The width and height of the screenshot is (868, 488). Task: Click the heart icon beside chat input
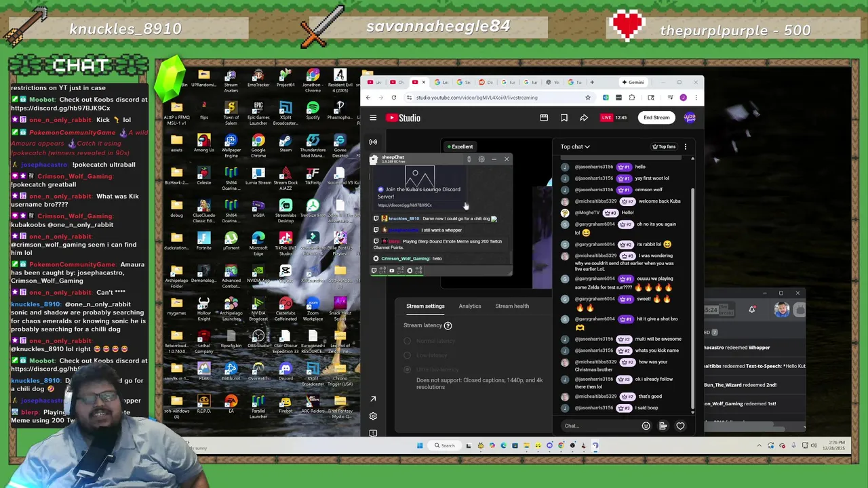(x=680, y=426)
